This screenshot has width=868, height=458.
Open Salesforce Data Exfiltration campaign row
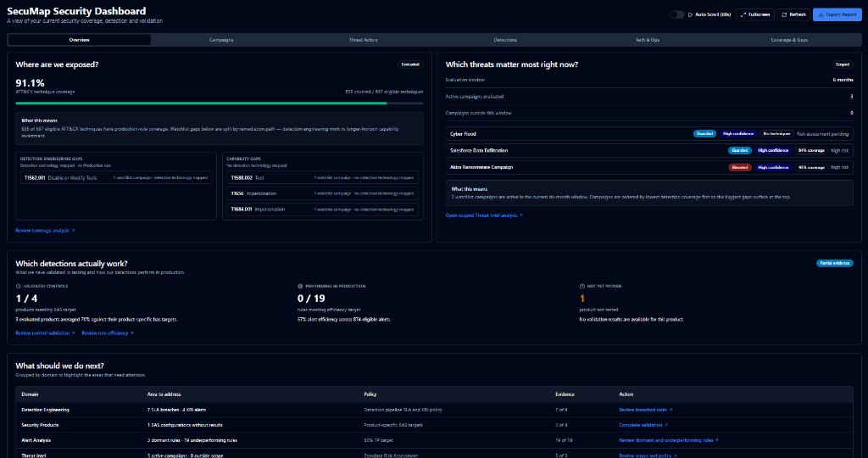point(648,150)
